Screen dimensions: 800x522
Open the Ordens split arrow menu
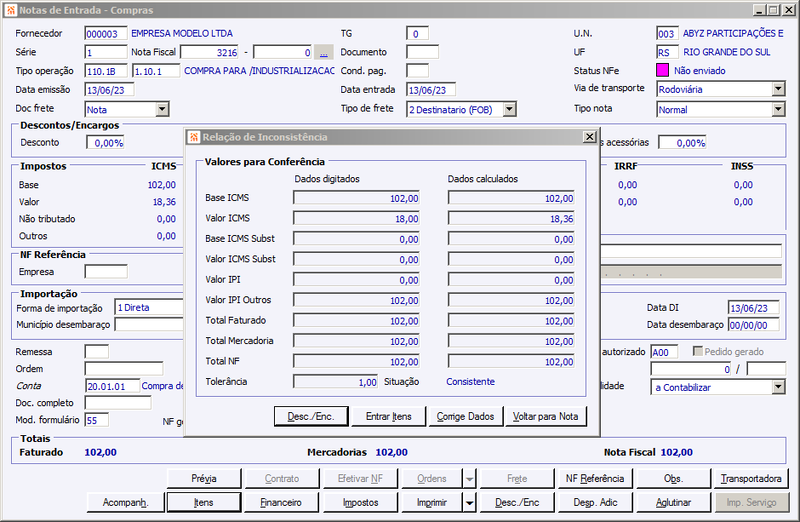click(x=469, y=479)
